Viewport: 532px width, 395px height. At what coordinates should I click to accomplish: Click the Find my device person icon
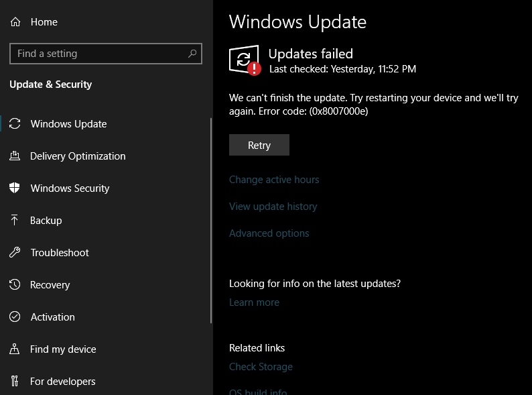[x=14, y=349]
